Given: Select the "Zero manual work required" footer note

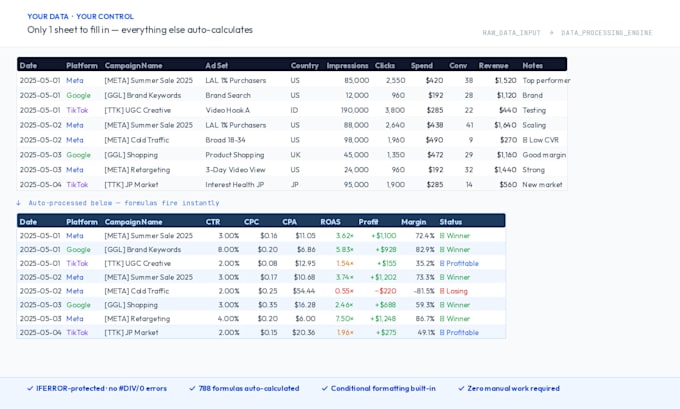Looking at the screenshot, I should pyautogui.click(x=509, y=389).
